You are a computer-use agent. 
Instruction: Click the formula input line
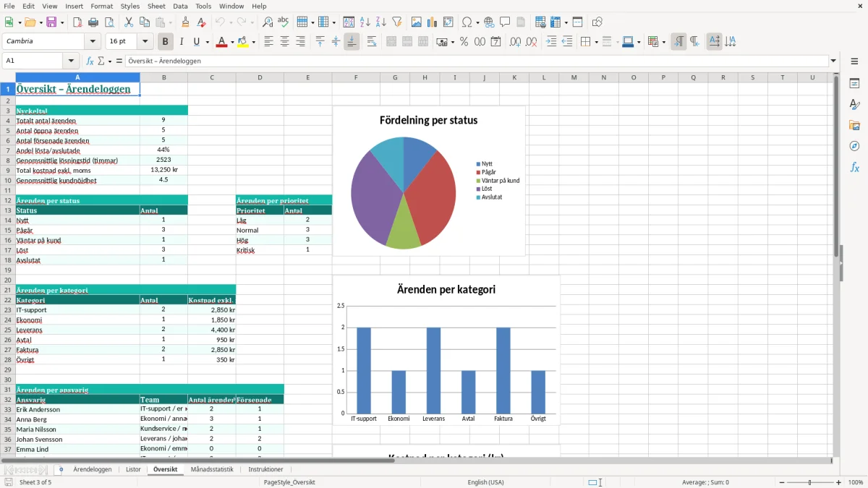pyautogui.click(x=477, y=61)
